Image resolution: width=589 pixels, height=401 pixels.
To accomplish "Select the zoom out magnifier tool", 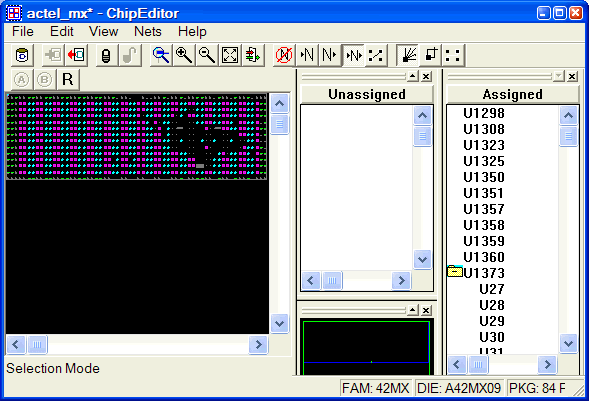I will click(207, 55).
